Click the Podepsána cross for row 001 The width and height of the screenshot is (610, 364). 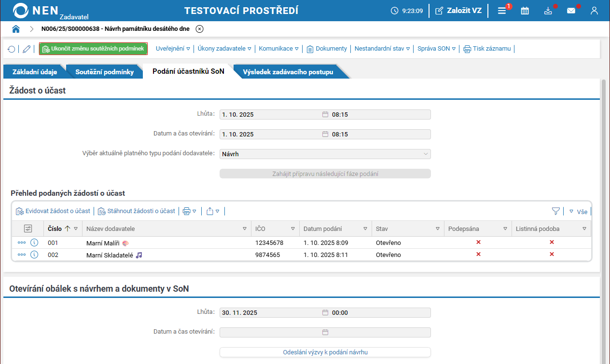(x=478, y=242)
